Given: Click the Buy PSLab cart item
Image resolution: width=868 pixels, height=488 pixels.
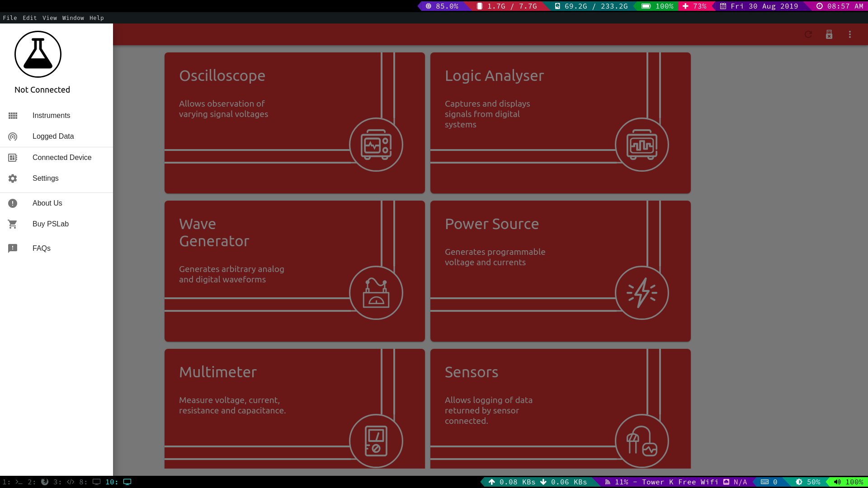Looking at the screenshot, I should point(50,224).
